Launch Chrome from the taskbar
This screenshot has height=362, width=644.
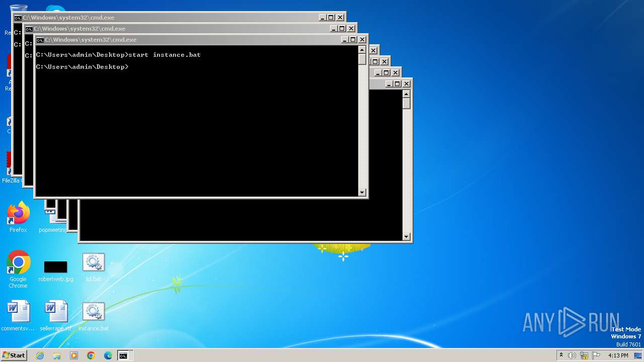tap(91, 355)
